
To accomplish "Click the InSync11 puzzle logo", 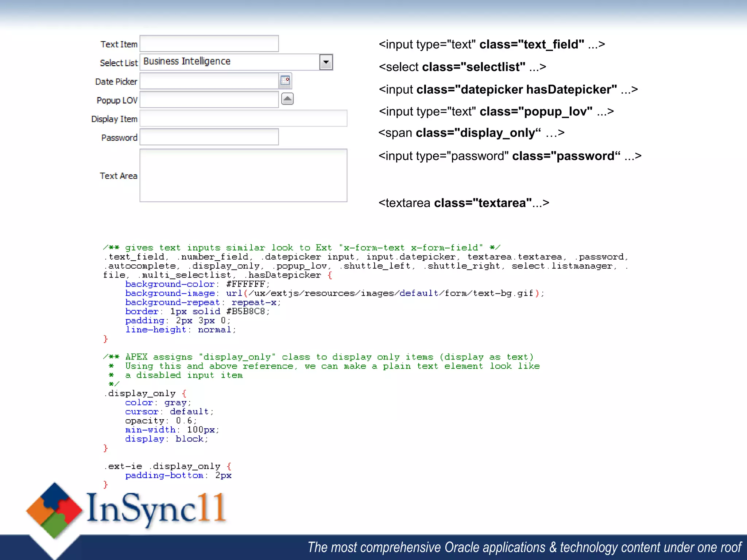I will pyautogui.click(x=55, y=510).
